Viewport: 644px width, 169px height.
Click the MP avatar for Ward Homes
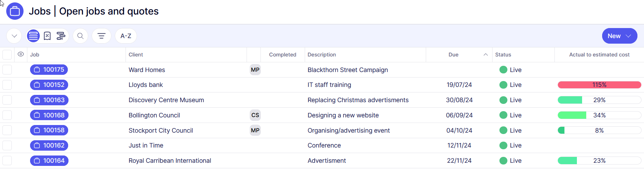pyautogui.click(x=255, y=70)
